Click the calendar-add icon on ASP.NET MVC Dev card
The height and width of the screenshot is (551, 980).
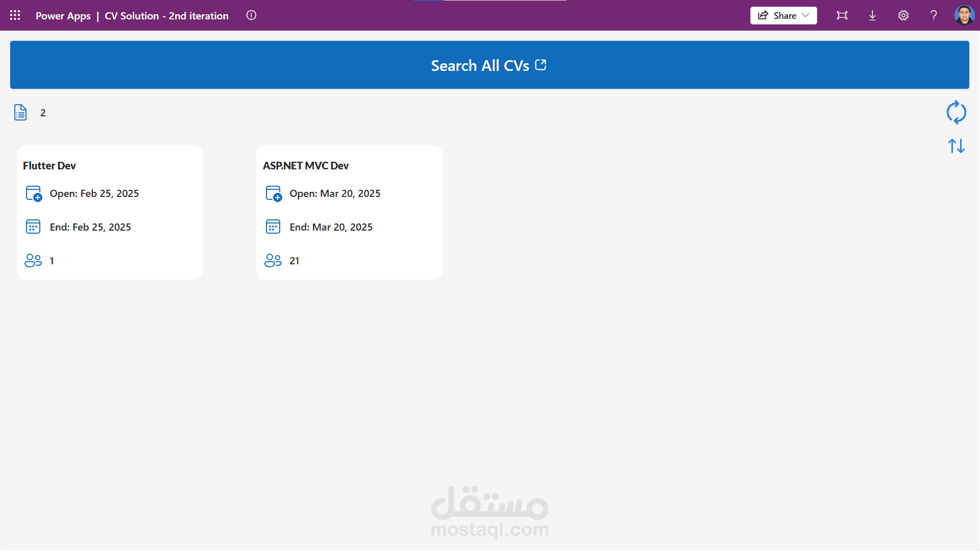[273, 193]
